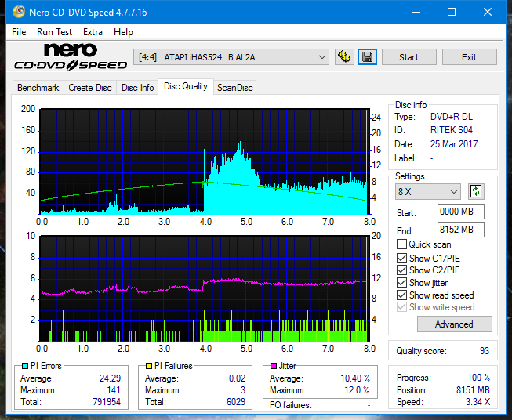
Task: Open the Advanced settings button
Action: click(454, 324)
